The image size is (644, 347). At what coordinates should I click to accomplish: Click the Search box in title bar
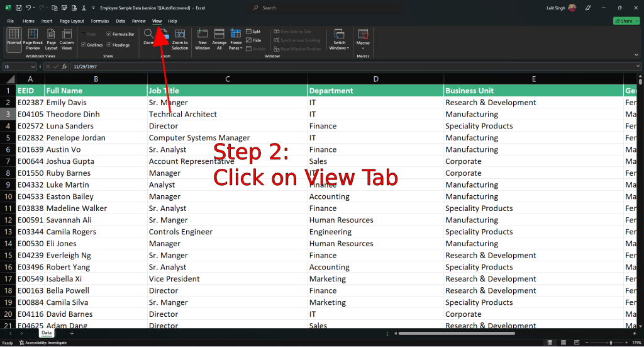(x=325, y=8)
